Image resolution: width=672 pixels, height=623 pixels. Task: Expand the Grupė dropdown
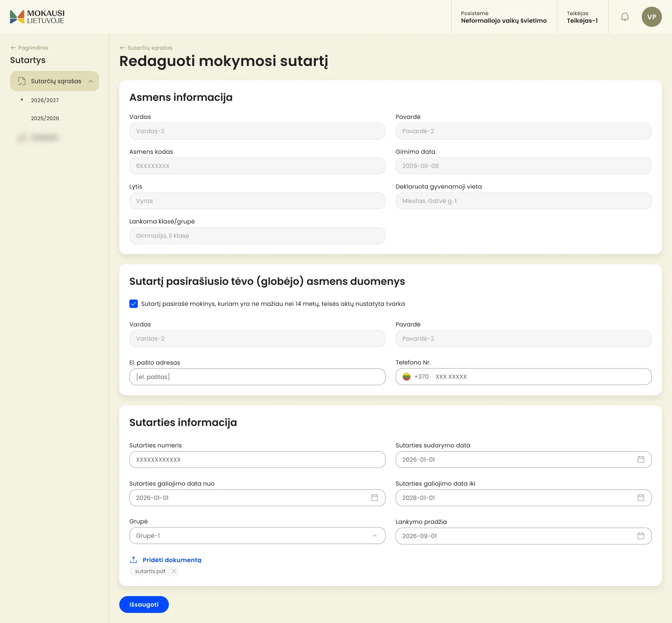(x=257, y=536)
